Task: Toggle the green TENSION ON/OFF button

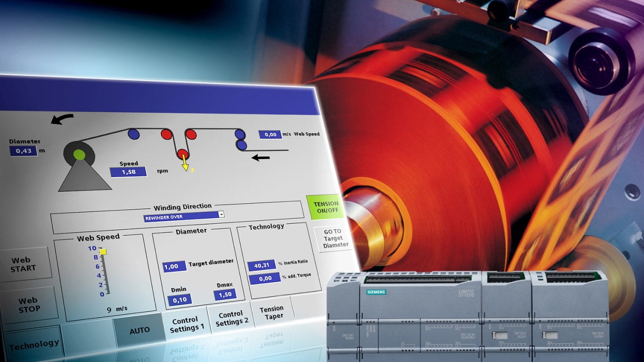Action: (x=326, y=207)
